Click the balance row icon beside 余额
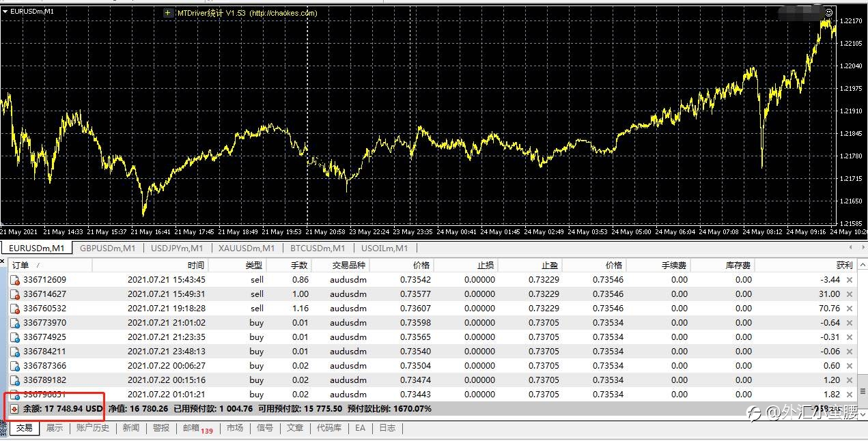This screenshot has width=868, height=441. pyautogui.click(x=14, y=409)
